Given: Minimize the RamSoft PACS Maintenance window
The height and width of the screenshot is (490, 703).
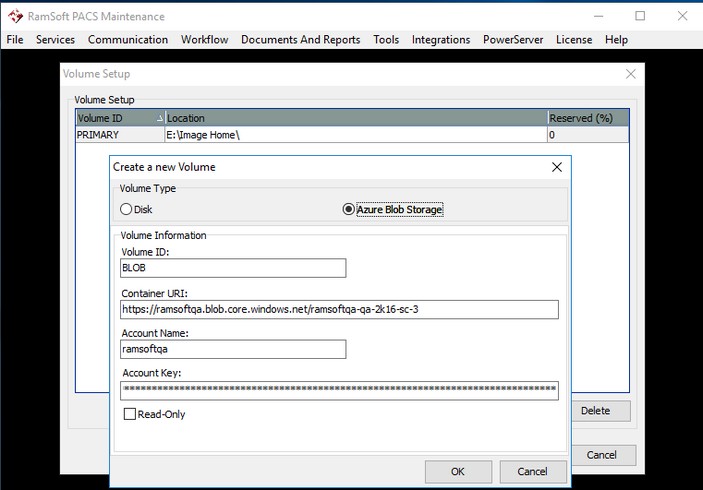Looking at the screenshot, I should (596, 16).
